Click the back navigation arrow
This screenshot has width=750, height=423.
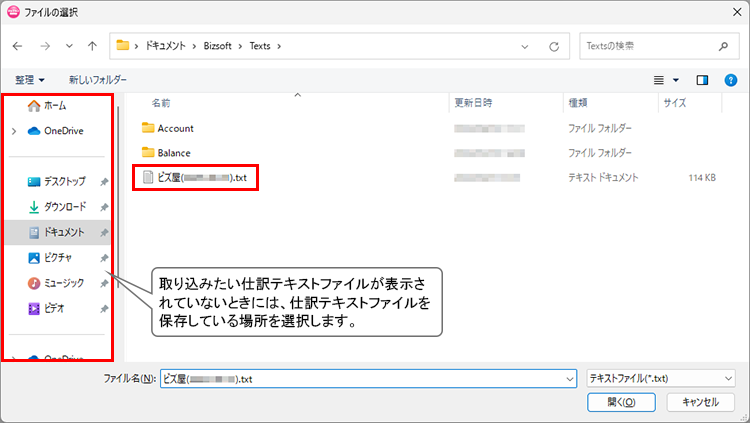coord(18,46)
